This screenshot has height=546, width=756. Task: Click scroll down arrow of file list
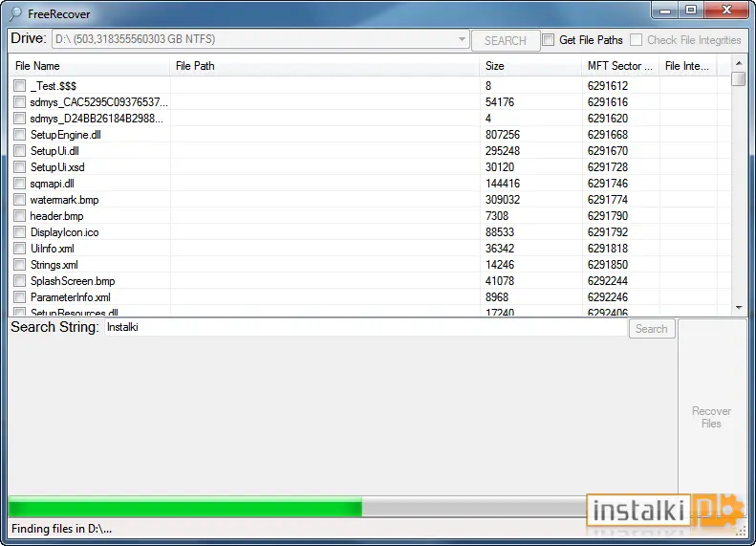(x=738, y=308)
